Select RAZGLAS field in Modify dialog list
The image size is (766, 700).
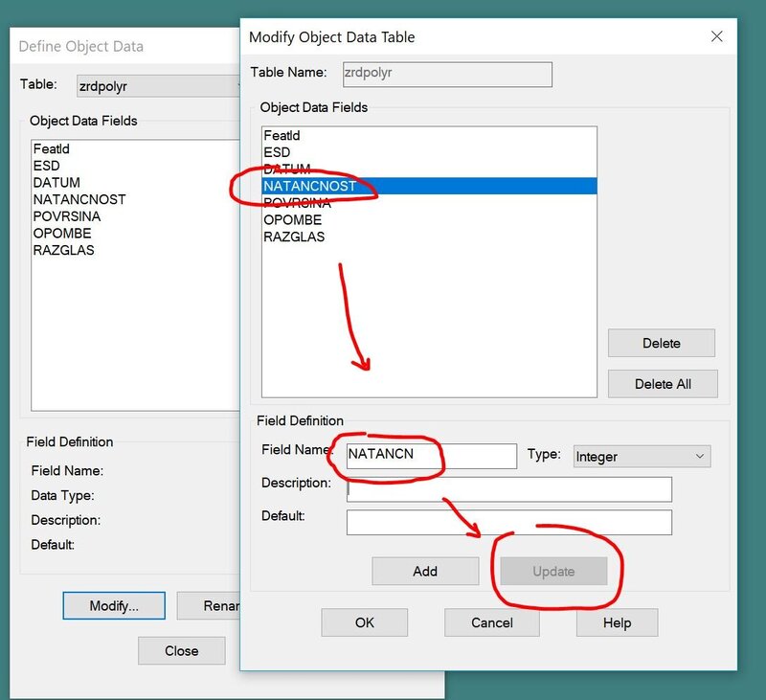[x=294, y=237]
